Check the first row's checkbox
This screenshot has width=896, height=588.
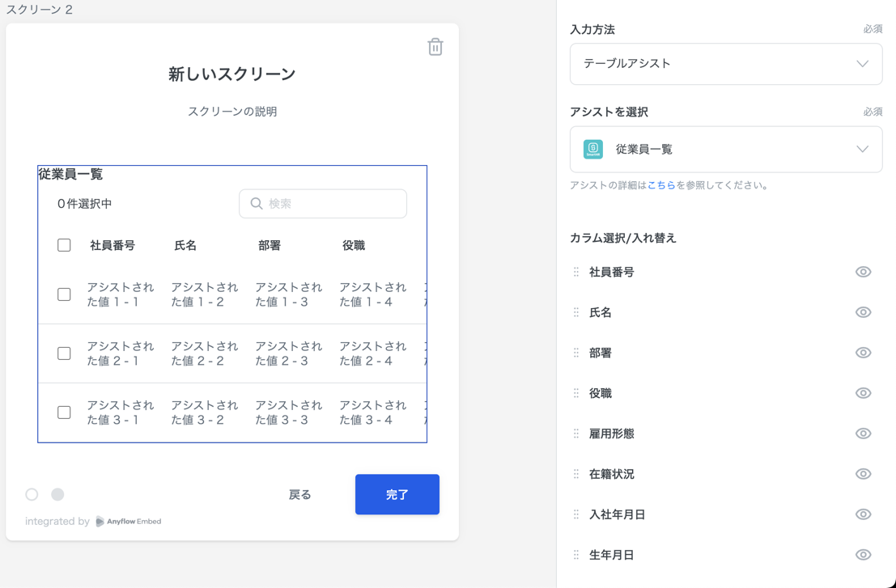(64, 294)
